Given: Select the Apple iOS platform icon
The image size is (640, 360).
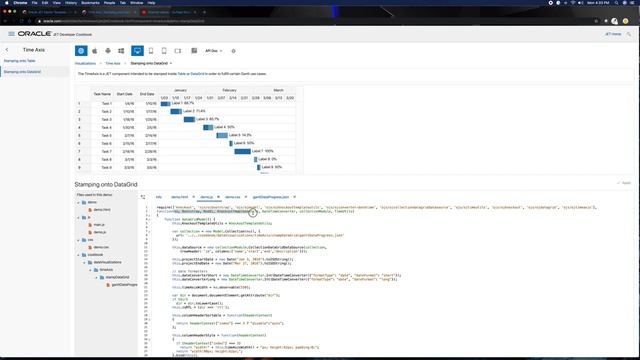Looking at the screenshot, I should pos(94,51).
